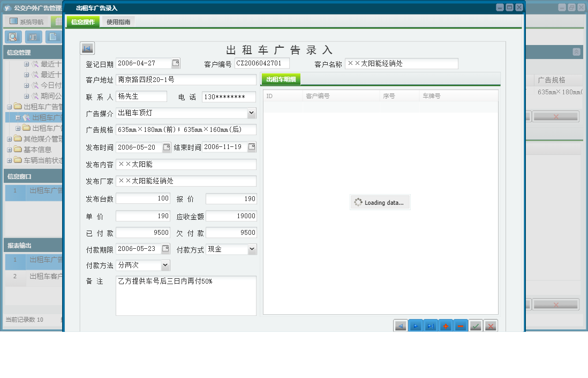Expand the 基本信息 folder
Screen dimensions: 588x378
point(10,150)
